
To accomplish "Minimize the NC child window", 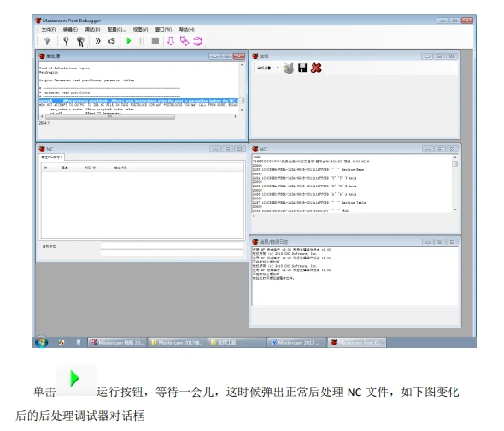I will pos(215,149).
